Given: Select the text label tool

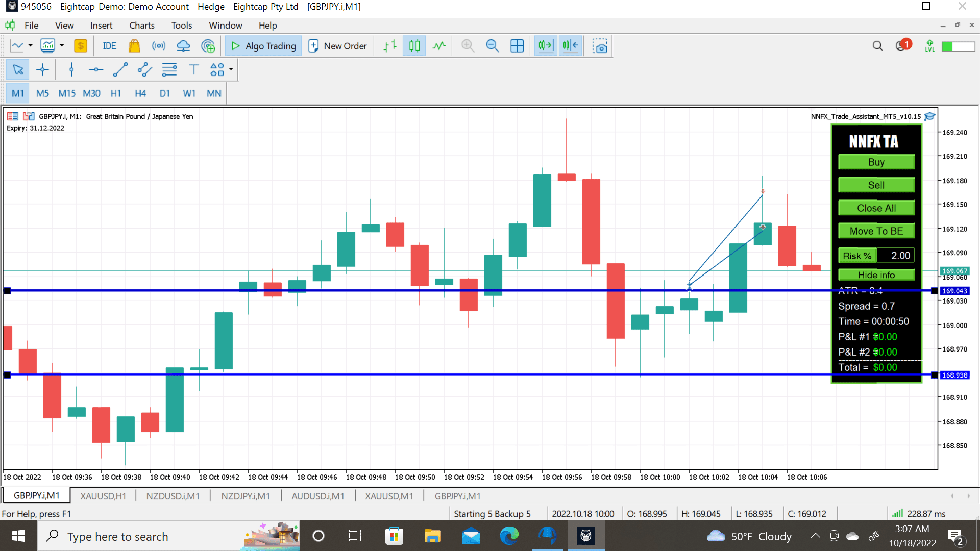Looking at the screenshot, I should pyautogui.click(x=193, y=69).
